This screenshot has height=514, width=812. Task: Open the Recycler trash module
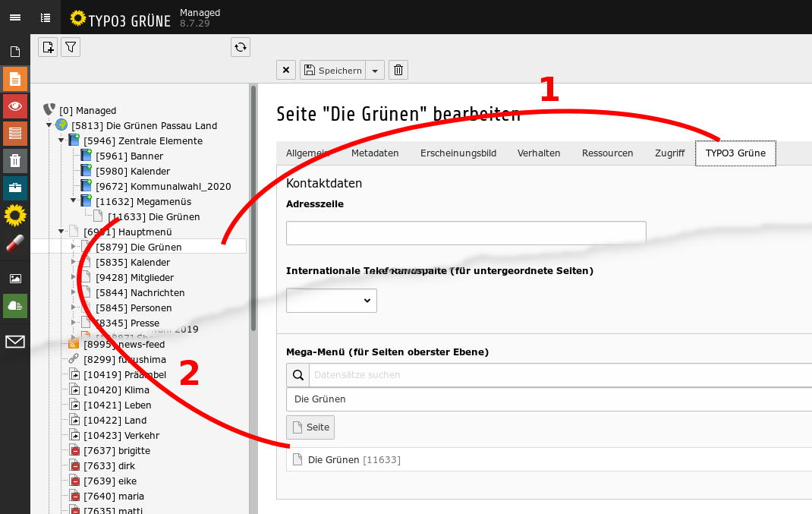pyautogui.click(x=15, y=161)
